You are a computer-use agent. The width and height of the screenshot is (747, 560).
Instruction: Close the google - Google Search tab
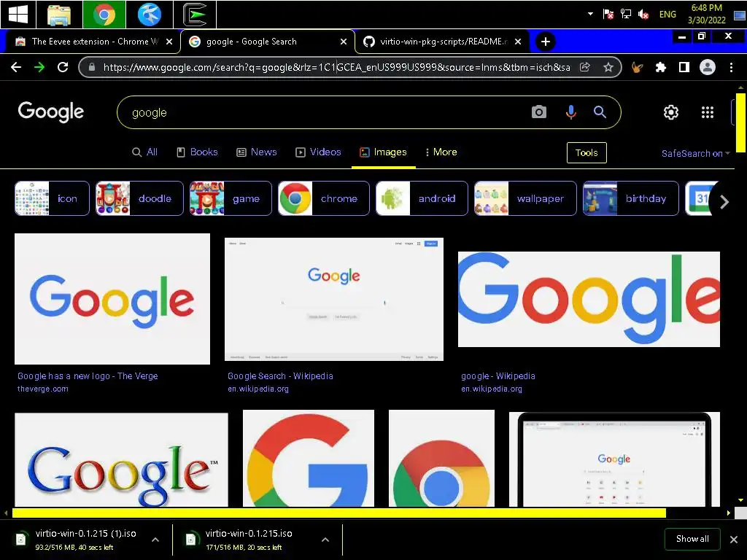(x=344, y=42)
